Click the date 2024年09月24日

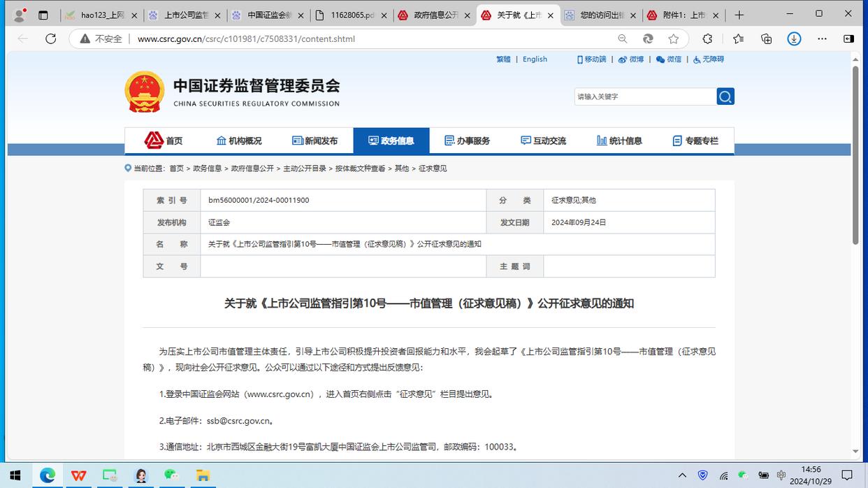coord(579,222)
